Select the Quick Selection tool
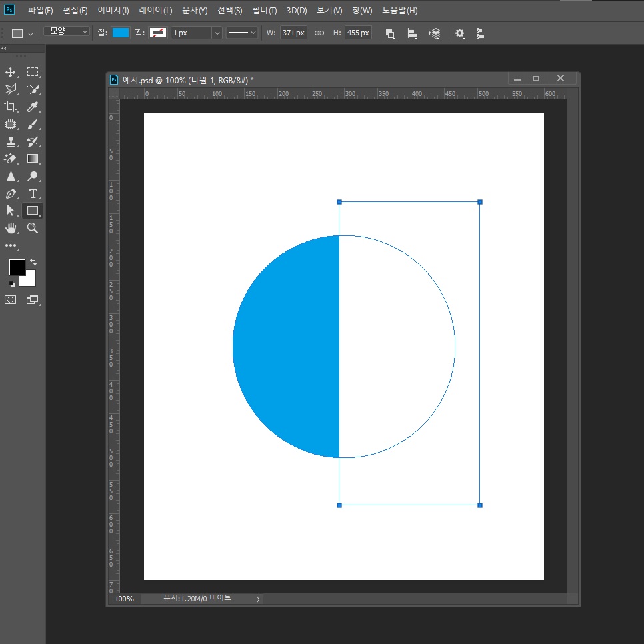The height and width of the screenshot is (644, 644). point(33,89)
